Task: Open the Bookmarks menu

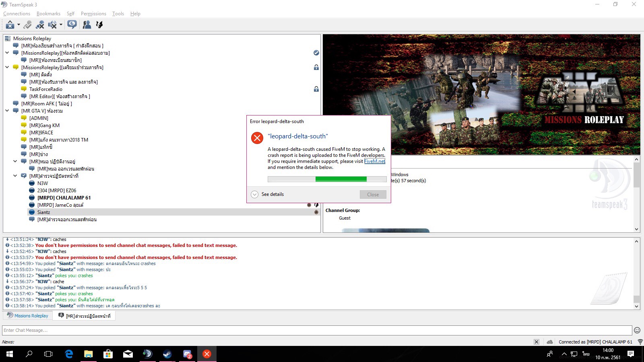Action: pyautogui.click(x=48, y=13)
